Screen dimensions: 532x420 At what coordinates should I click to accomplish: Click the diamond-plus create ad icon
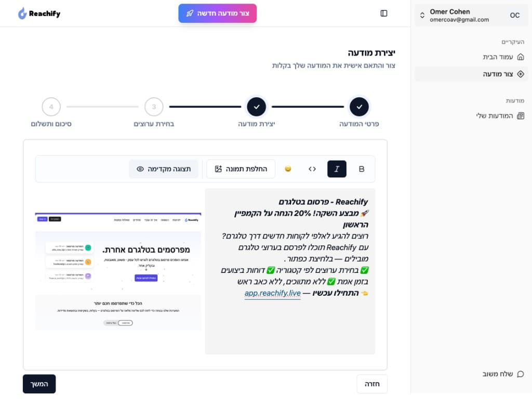tap(521, 74)
